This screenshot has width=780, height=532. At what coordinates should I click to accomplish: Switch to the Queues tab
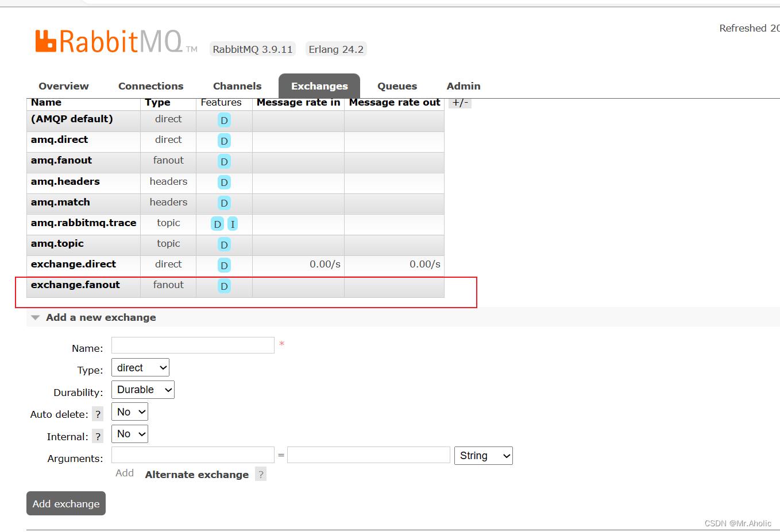(397, 86)
